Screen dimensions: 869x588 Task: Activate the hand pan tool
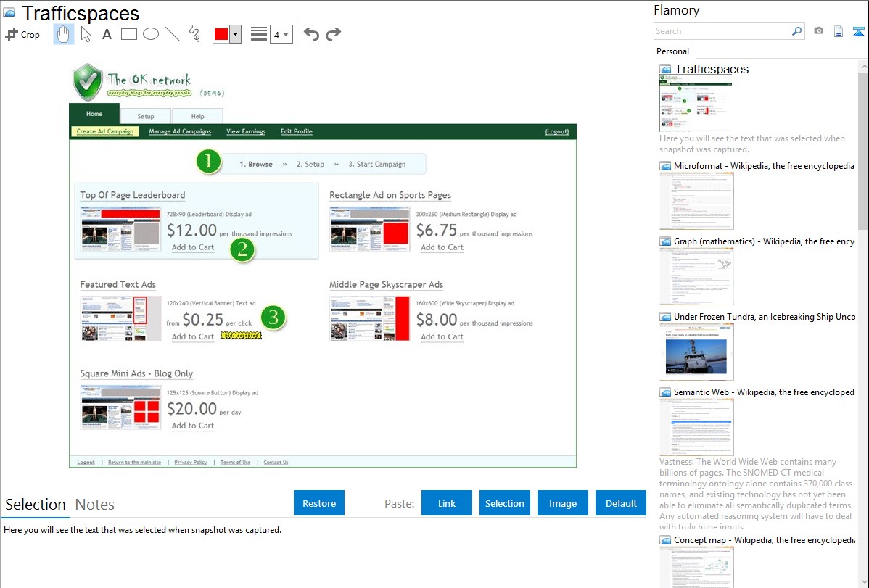[64, 34]
